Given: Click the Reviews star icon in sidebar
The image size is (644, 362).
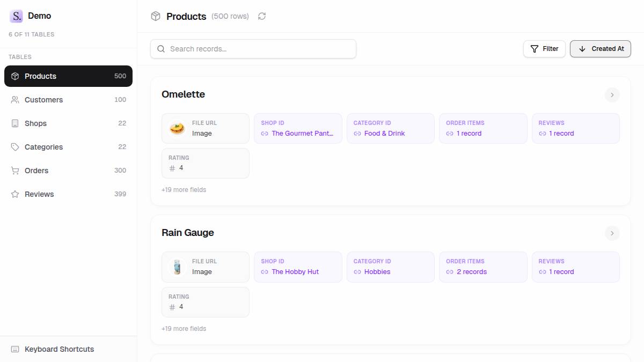Looking at the screenshot, I should click(x=15, y=194).
